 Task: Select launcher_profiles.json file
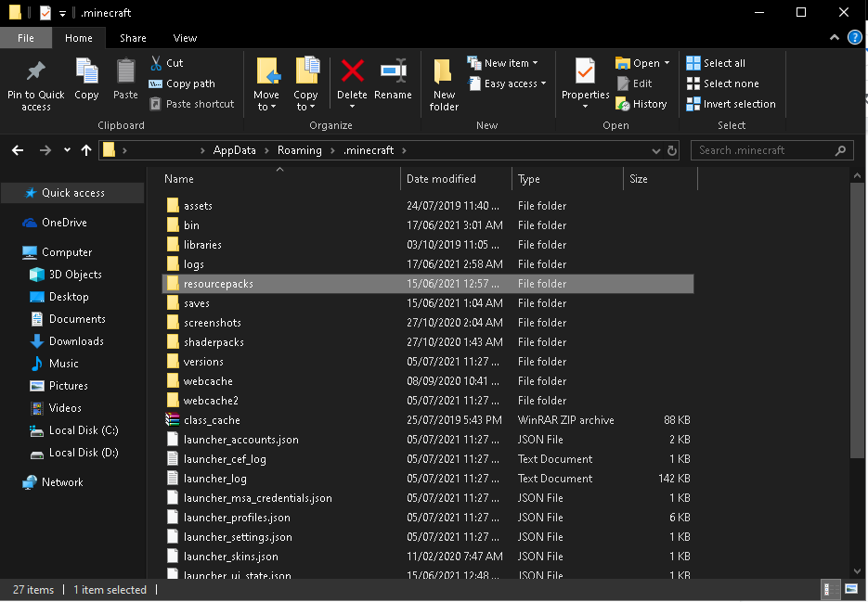point(427,518)
